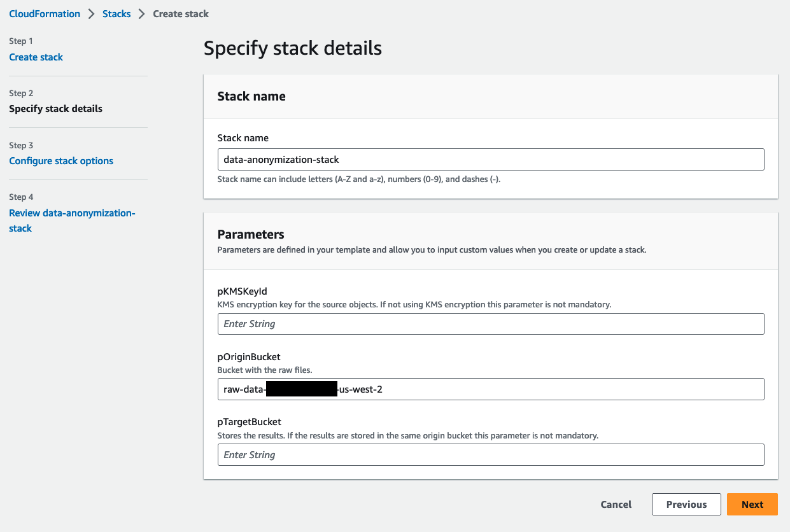Click Create stack in the breadcrumb trail
Image resolution: width=790 pixels, height=532 pixels.
181,13
